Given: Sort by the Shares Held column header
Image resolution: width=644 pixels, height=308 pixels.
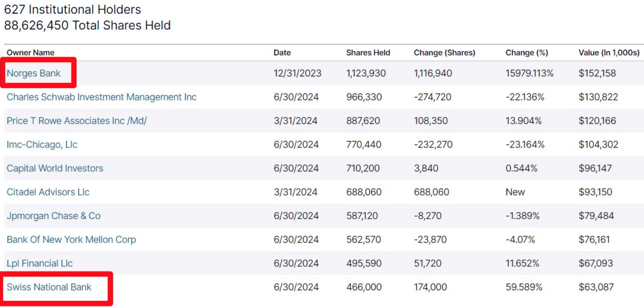Looking at the screenshot, I should point(368,53).
